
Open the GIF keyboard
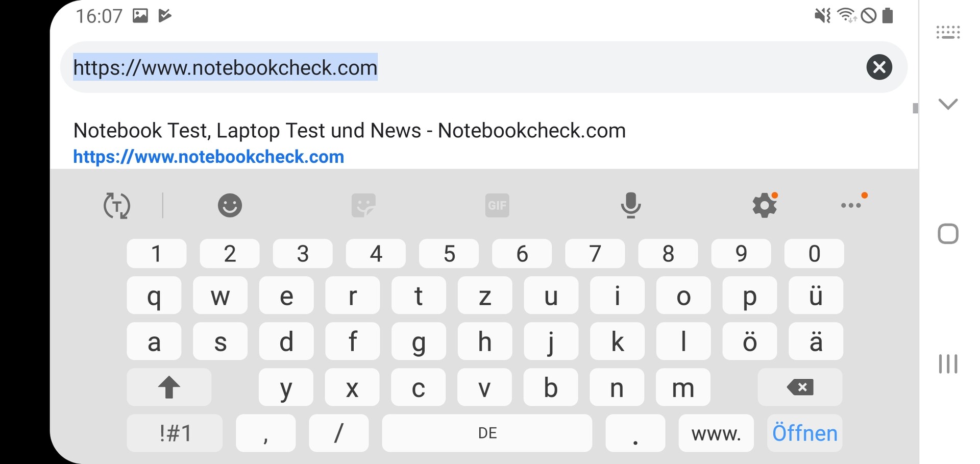tap(497, 205)
